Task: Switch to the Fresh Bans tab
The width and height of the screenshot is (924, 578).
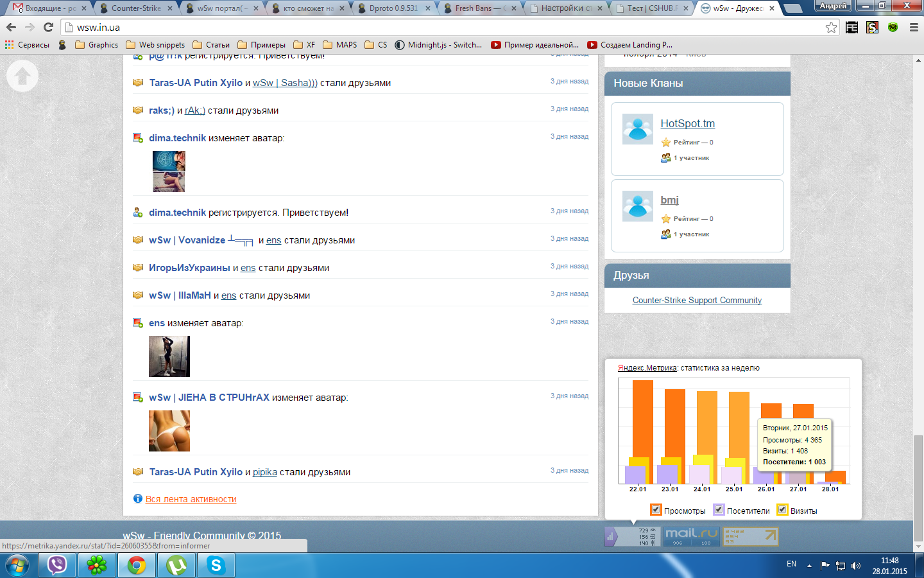Action: pyautogui.click(x=481, y=8)
